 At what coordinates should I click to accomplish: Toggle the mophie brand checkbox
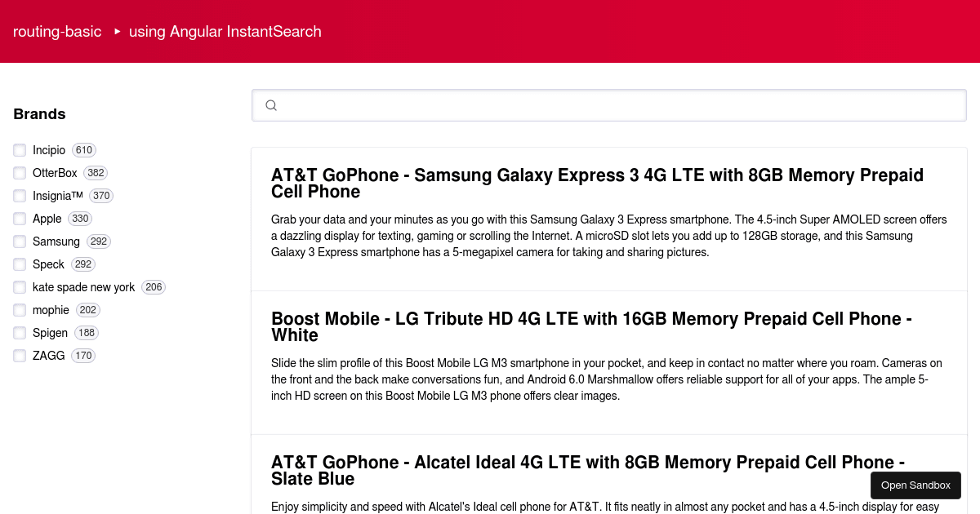click(20, 310)
